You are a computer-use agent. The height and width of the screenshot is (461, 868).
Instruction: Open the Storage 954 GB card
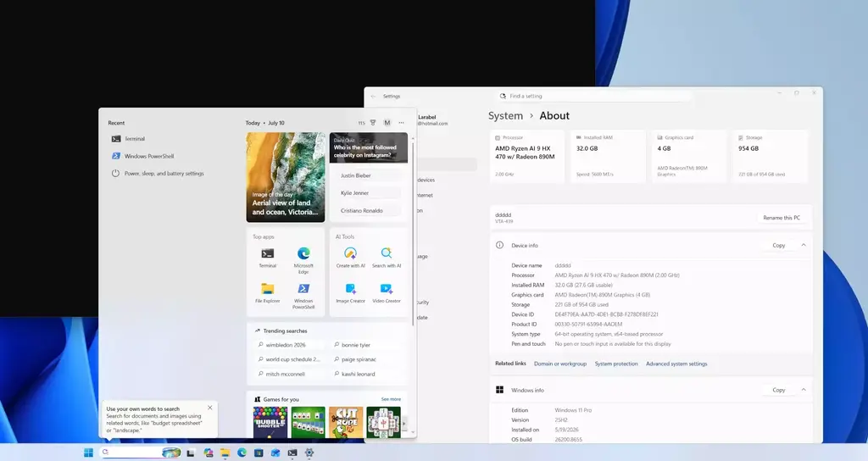click(770, 156)
